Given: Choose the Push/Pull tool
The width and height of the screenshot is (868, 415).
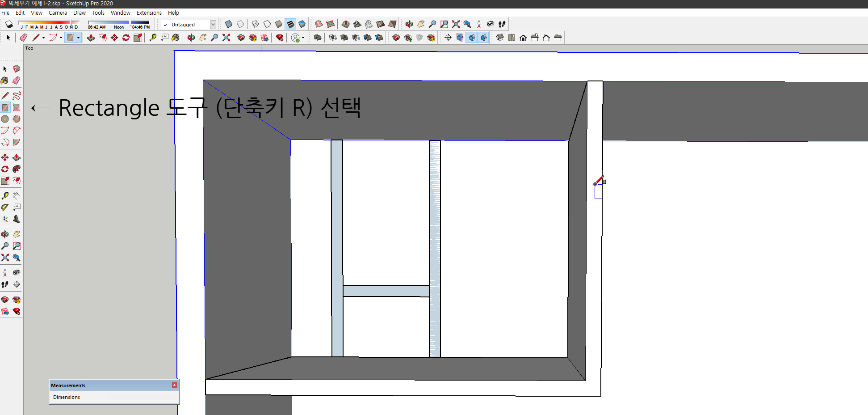Looking at the screenshot, I should coord(17,157).
